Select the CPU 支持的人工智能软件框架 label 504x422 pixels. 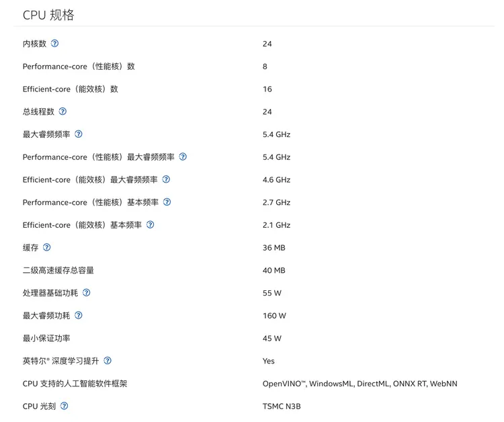click(x=75, y=384)
